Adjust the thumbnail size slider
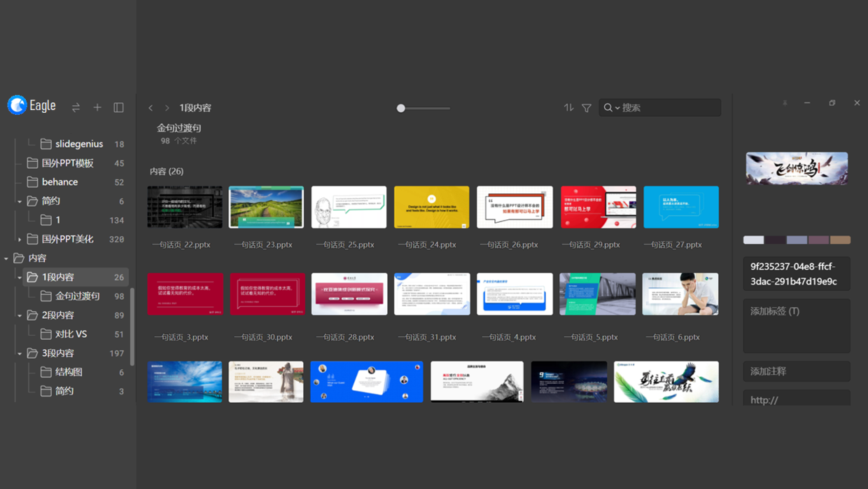Image resolution: width=868 pixels, height=489 pixels. tap(401, 108)
